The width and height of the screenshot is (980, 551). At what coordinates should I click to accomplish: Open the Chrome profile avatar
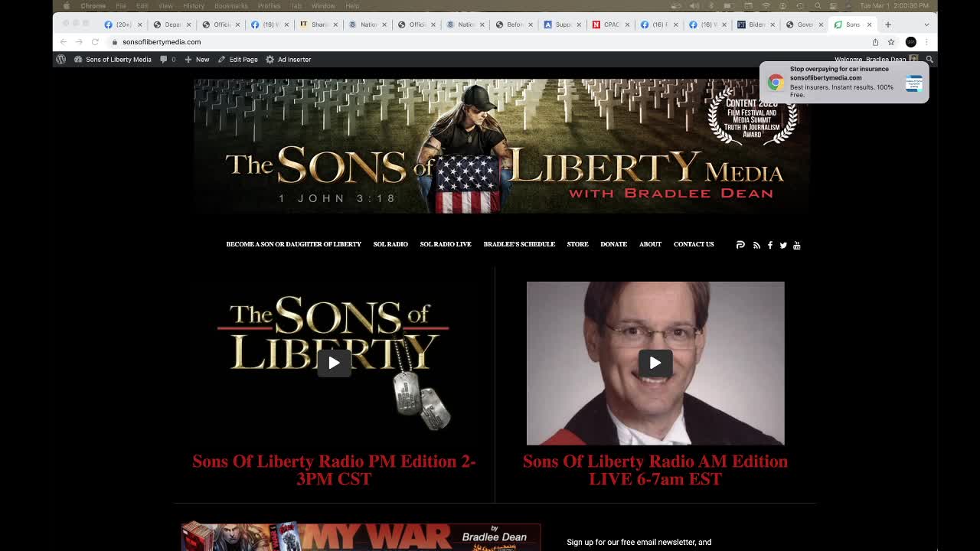pos(910,42)
